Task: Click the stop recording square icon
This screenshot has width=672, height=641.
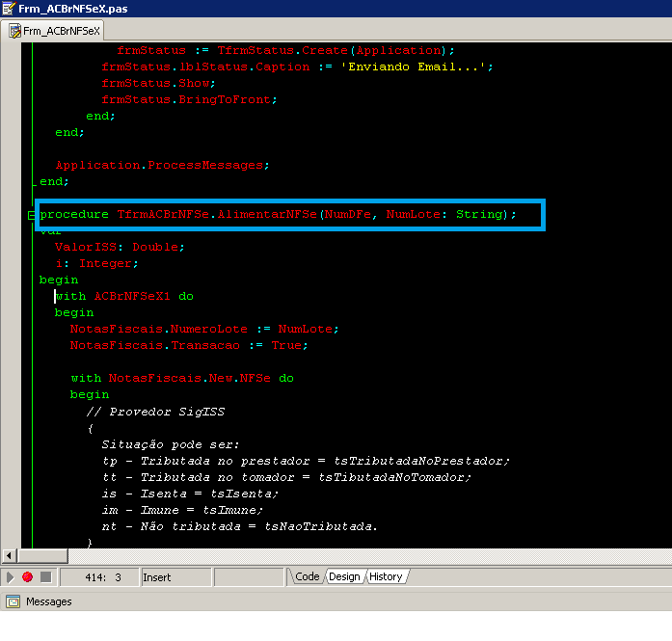Action: tap(46, 577)
